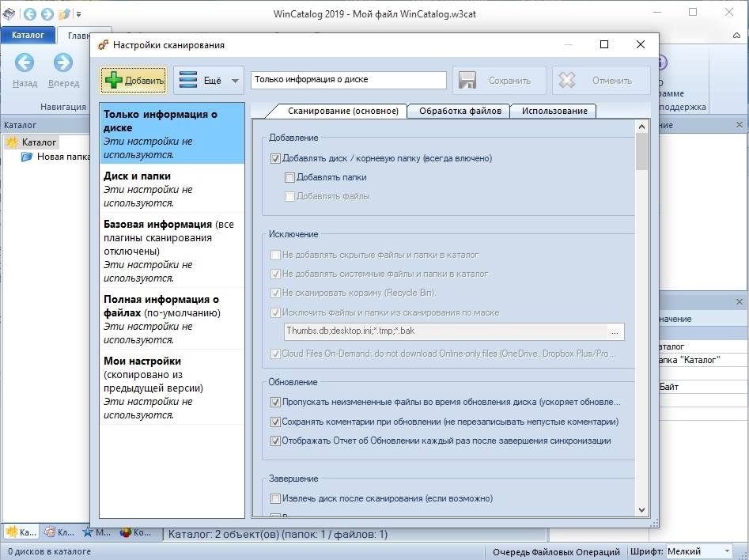Select the Только информация о диске preset
Viewport: 749px width, 560px height.
[x=172, y=134]
